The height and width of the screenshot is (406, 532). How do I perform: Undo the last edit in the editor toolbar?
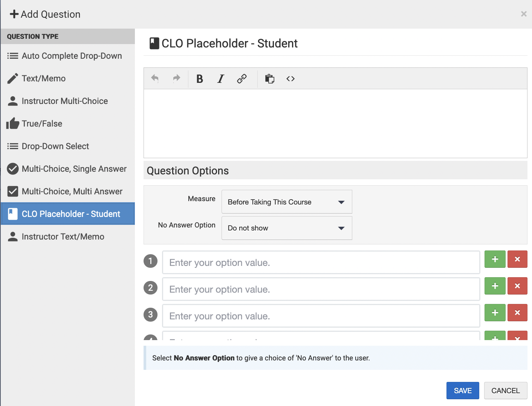pyautogui.click(x=155, y=78)
